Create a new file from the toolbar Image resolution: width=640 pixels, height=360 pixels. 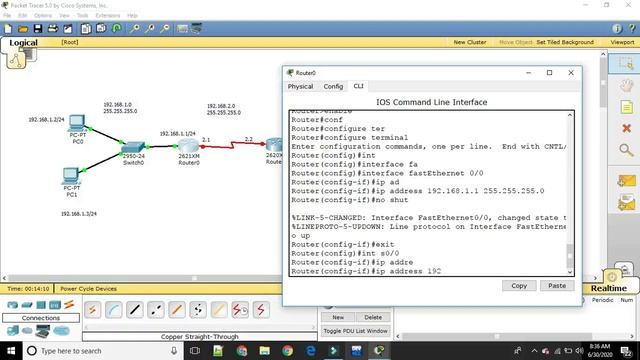coord(8,29)
